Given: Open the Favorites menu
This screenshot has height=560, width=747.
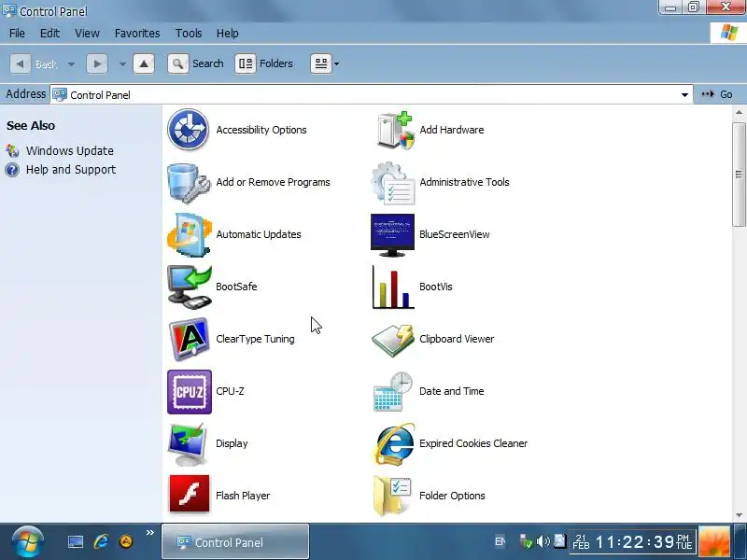Looking at the screenshot, I should coord(137,34).
